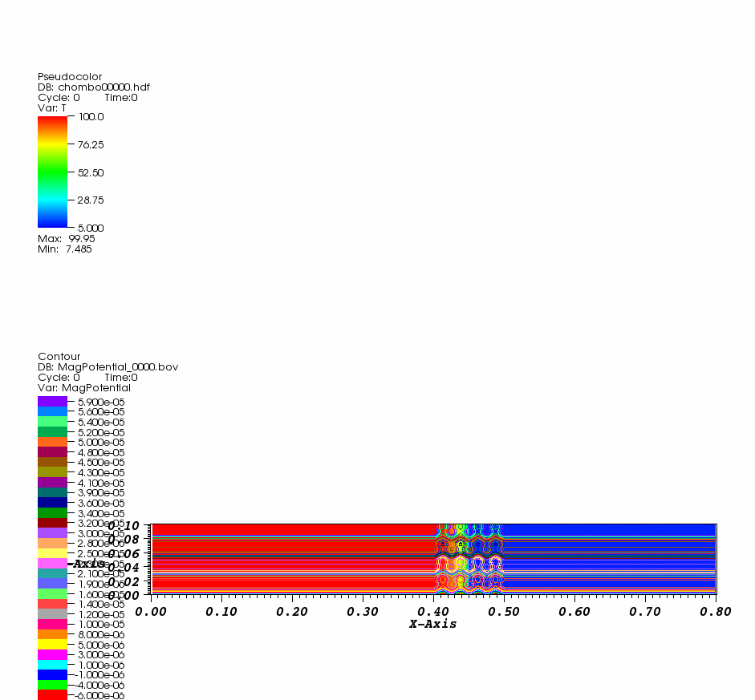
Task: Click the yellow 5.000e-06 contour swatch
Action: 52,644
